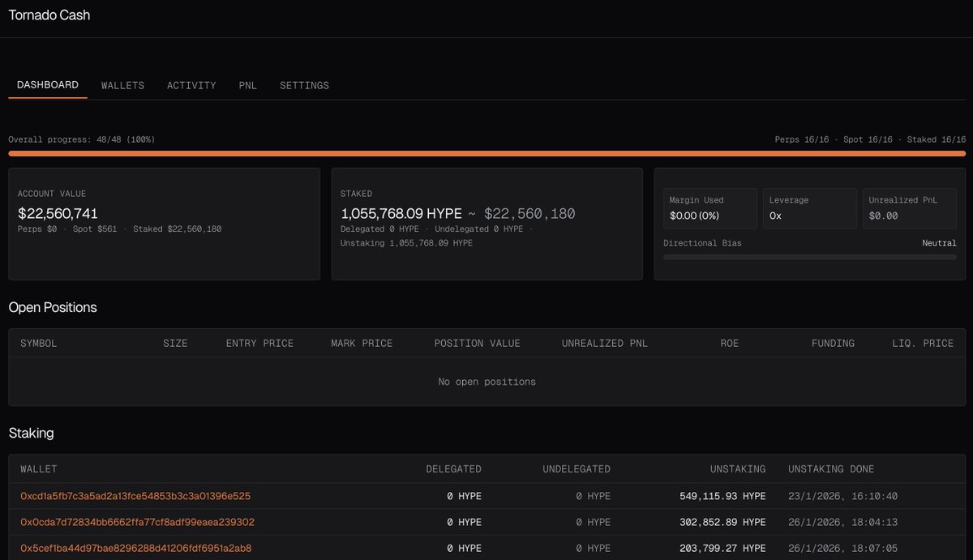Image resolution: width=973 pixels, height=560 pixels.
Task: Go to the PNL tab
Action: coord(248,85)
